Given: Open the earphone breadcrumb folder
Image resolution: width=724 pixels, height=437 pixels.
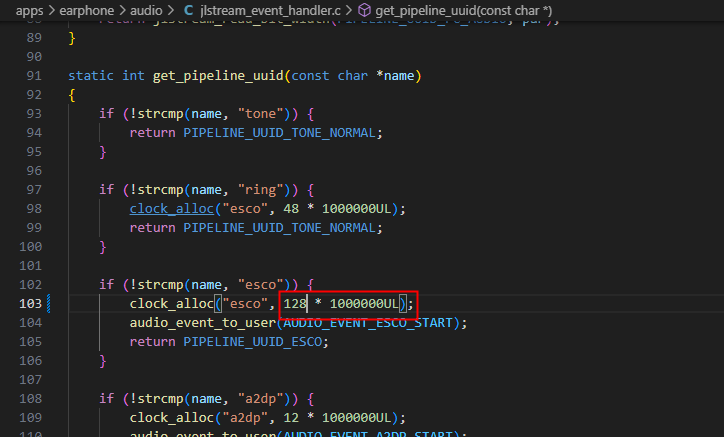Looking at the screenshot, I should pos(87,10).
